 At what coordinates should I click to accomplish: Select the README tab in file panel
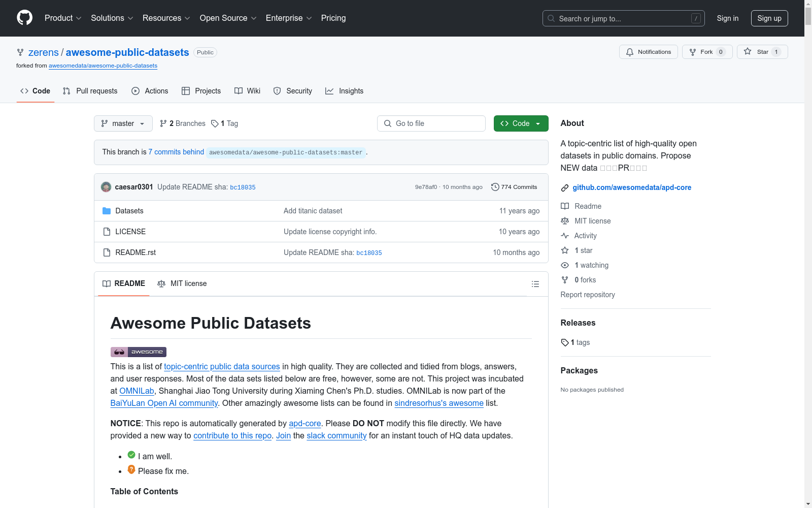(x=124, y=283)
